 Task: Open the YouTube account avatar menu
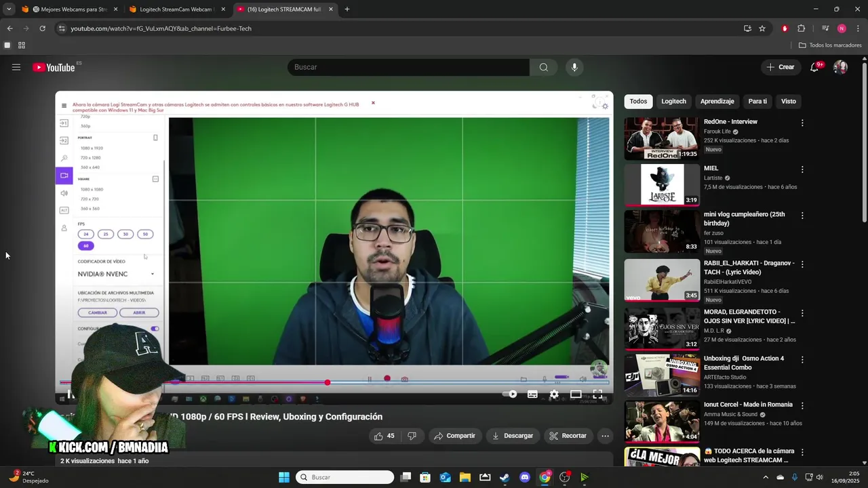(x=840, y=67)
